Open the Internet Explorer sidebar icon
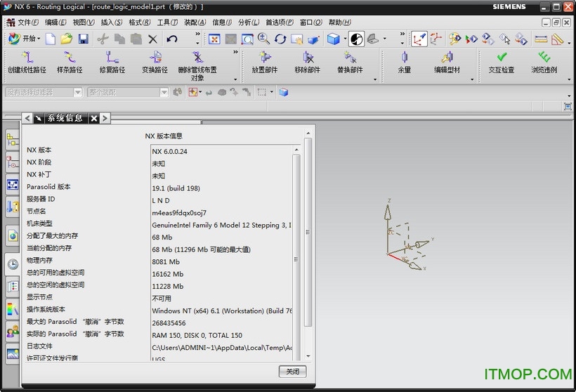Viewport: 576px width, 392px height. click(x=13, y=235)
